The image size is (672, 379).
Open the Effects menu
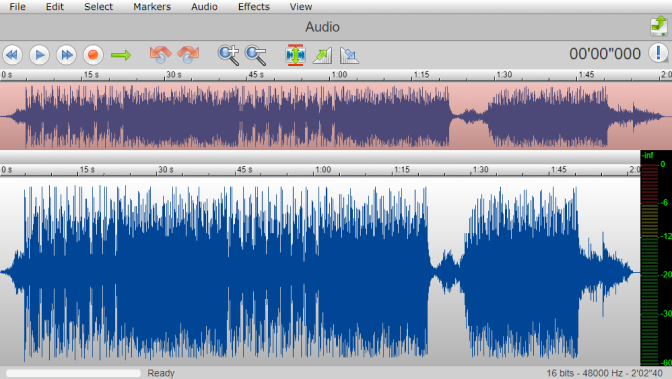[x=254, y=6]
